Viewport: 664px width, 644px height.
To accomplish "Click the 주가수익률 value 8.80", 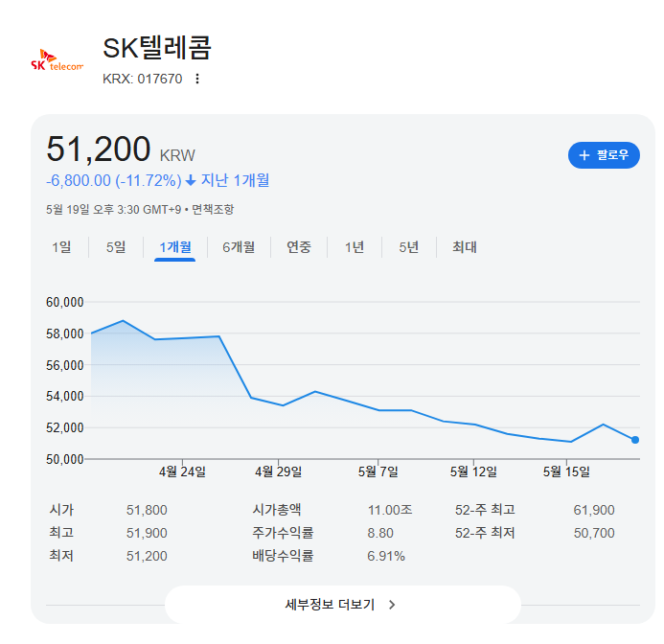I will click(380, 533).
